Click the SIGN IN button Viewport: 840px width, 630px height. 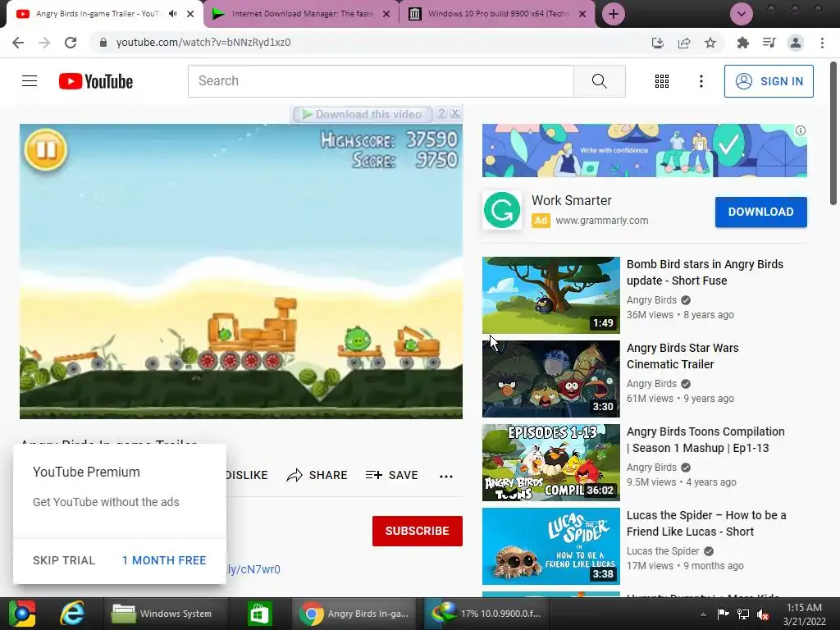(769, 81)
